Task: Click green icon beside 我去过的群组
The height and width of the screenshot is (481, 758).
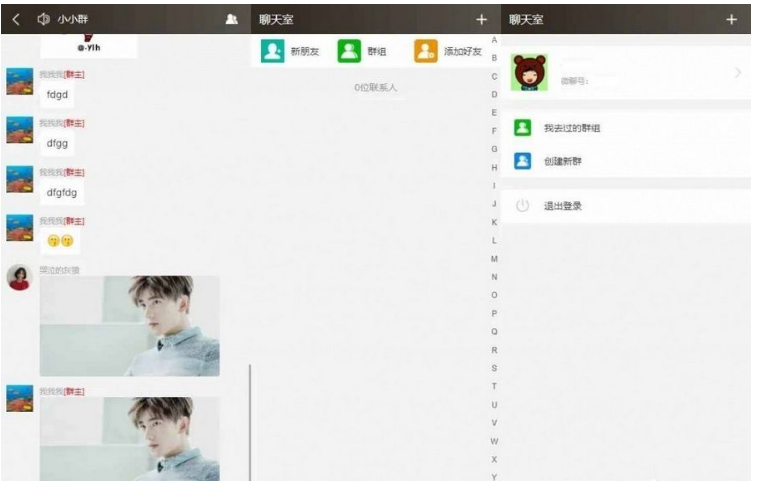Action: (523, 128)
